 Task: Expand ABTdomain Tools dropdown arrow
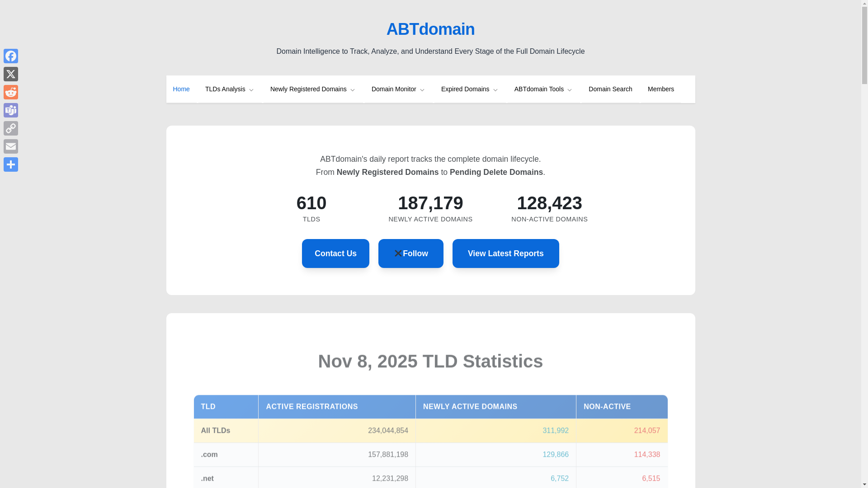(570, 89)
